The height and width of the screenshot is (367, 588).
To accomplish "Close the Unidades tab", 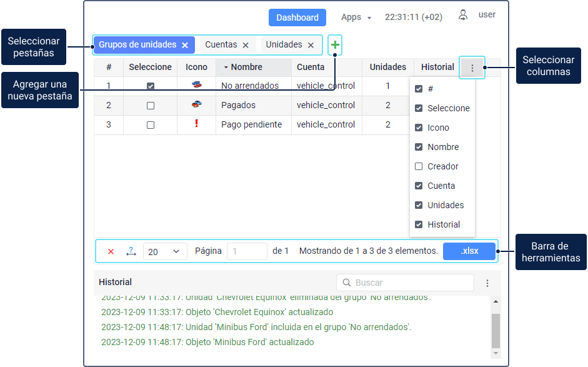I will pyautogui.click(x=311, y=45).
